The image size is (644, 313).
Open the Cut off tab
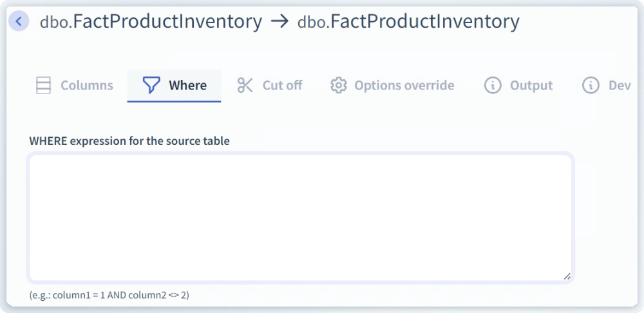click(282, 86)
